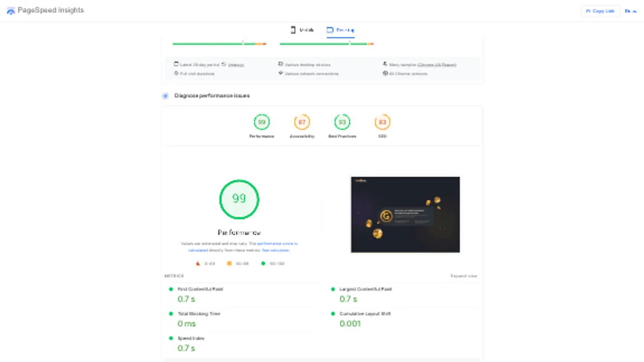Image resolution: width=644 pixels, height=362 pixels.
Task: Click the green dot beside Speed Index
Action: tap(171, 339)
